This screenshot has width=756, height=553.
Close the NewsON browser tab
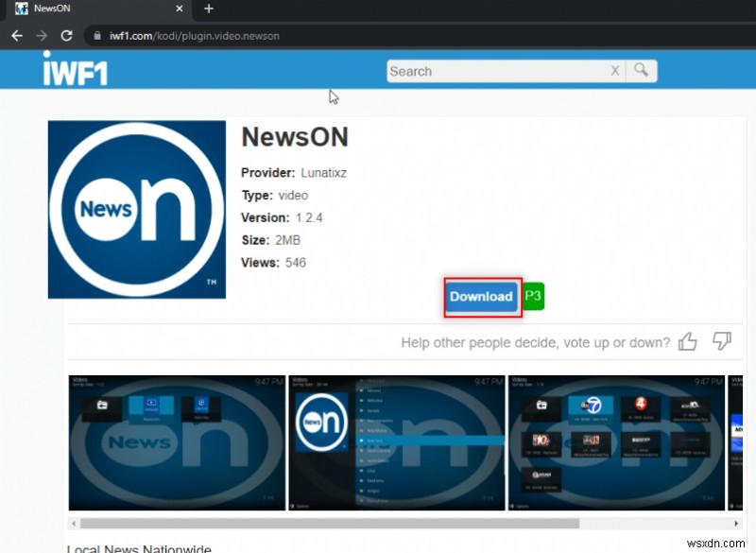click(x=180, y=9)
